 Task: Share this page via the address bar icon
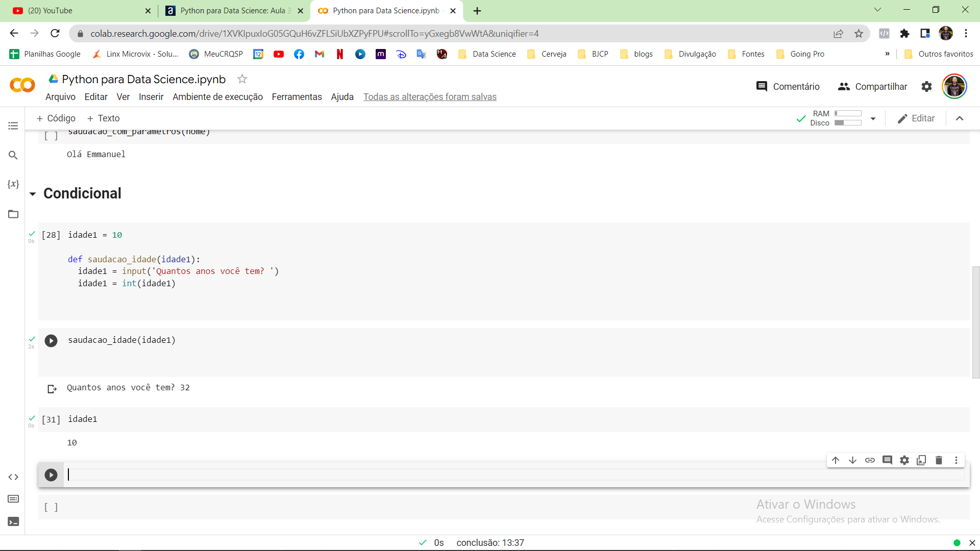pyautogui.click(x=838, y=34)
